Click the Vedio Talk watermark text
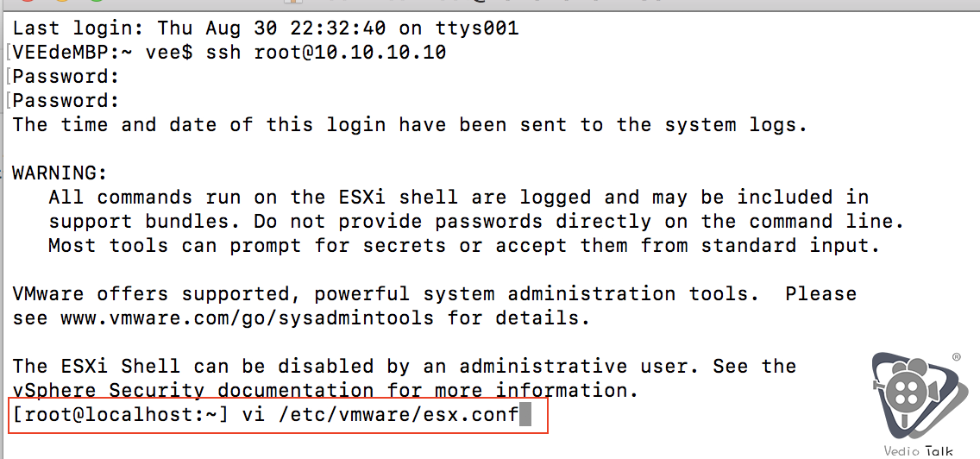The width and height of the screenshot is (980, 459). (918, 450)
